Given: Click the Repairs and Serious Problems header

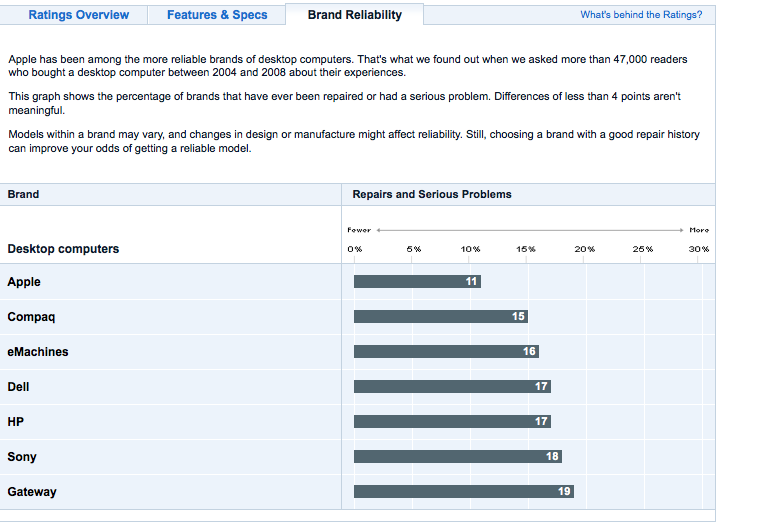Looking at the screenshot, I should (432, 194).
